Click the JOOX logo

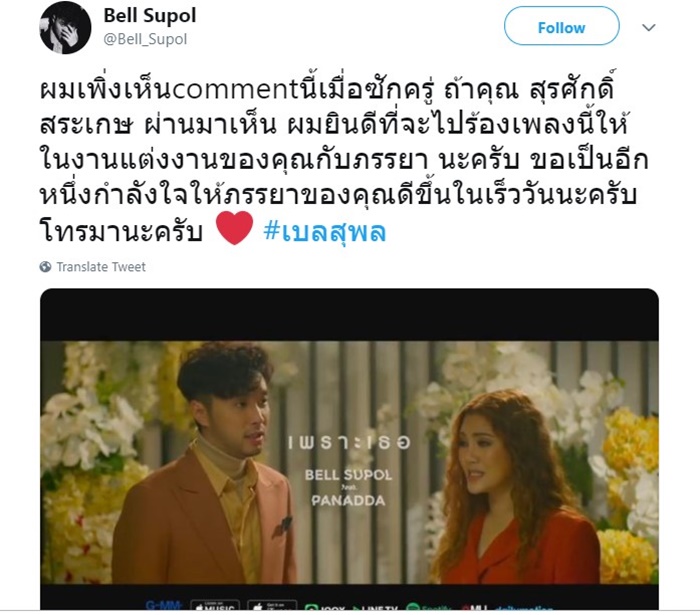[325, 607]
